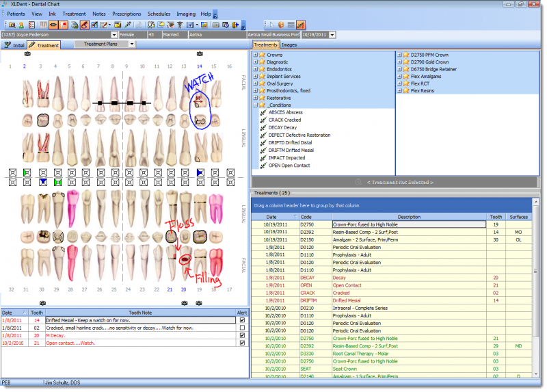Expand the Crowns treatment category
The width and height of the screenshot is (547, 392).
click(255, 55)
